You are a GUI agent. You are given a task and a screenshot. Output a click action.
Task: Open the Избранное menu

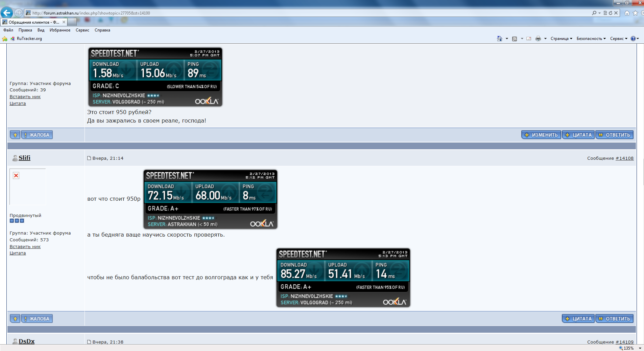pos(60,30)
